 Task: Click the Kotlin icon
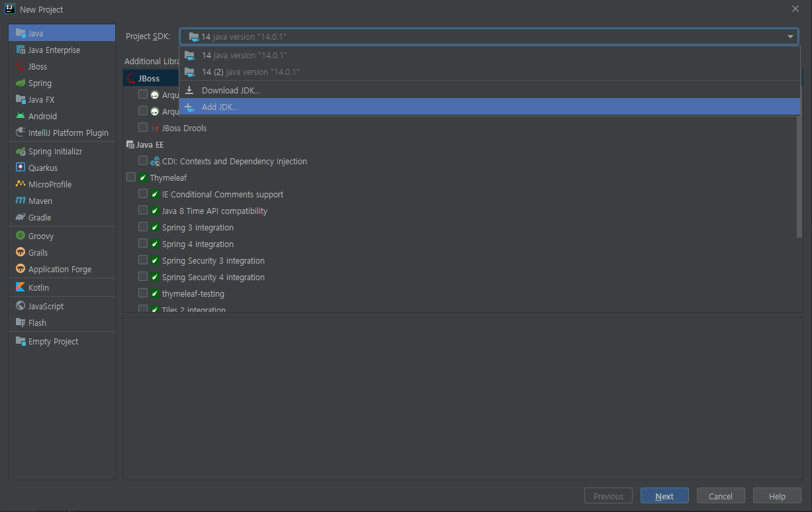tap(21, 287)
